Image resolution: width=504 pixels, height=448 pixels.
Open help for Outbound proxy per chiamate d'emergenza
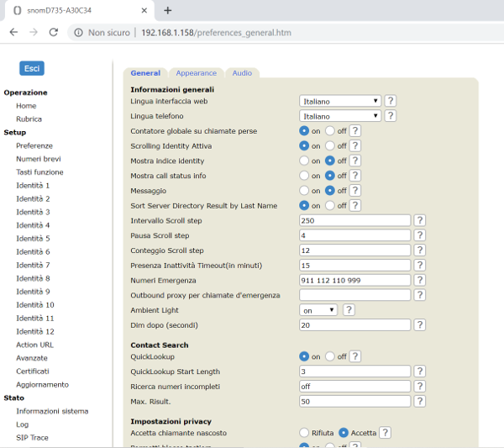tap(420, 295)
